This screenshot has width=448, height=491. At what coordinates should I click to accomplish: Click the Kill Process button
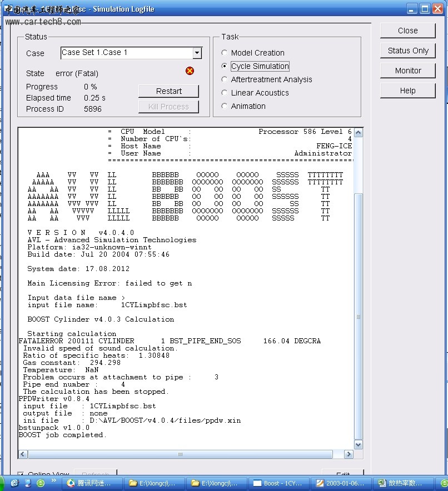(x=168, y=107)
